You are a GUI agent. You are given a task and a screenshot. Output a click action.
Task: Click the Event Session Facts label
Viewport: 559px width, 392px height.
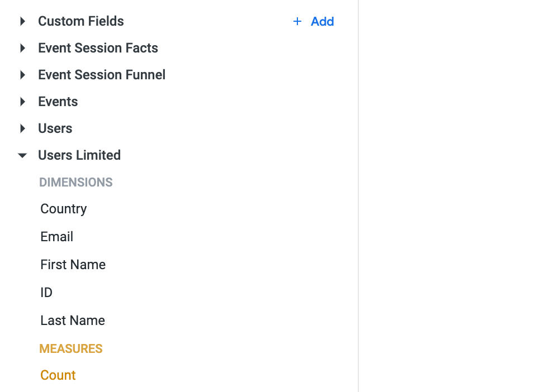point(98,48)
